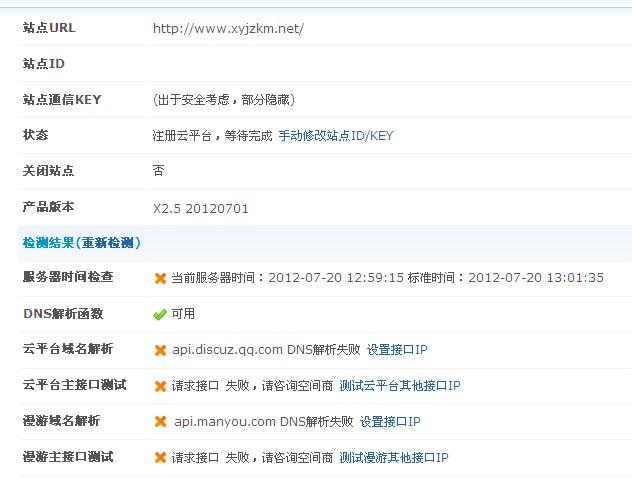Click the 服务器时间检查 label
The height and width of the screenshot is (485, 632).
68,277
